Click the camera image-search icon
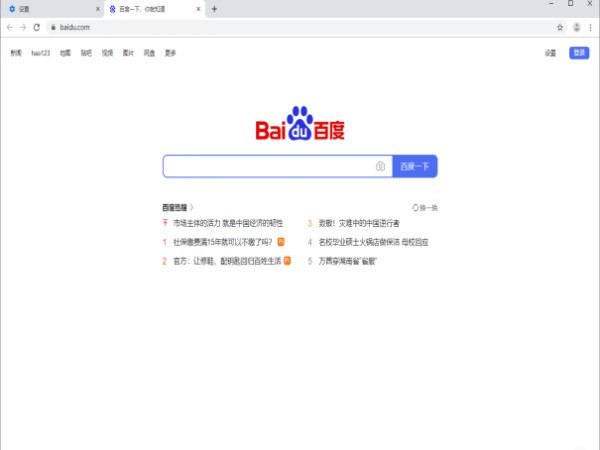 380,166
